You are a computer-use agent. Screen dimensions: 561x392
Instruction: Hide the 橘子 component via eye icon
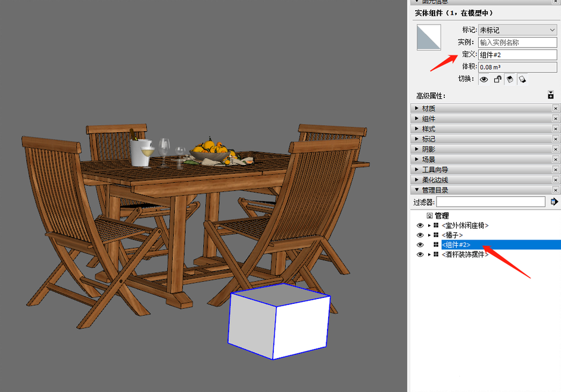coord(420,235)
